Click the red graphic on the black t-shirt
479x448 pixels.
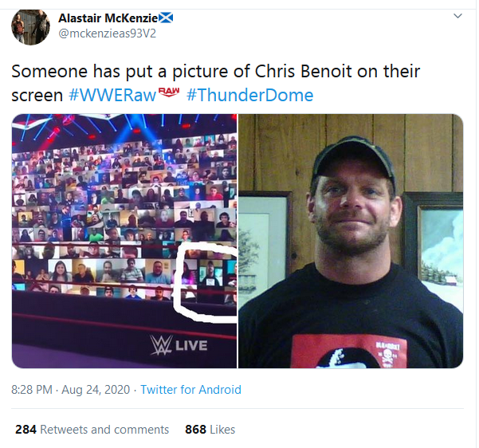[x=349, y=351]
